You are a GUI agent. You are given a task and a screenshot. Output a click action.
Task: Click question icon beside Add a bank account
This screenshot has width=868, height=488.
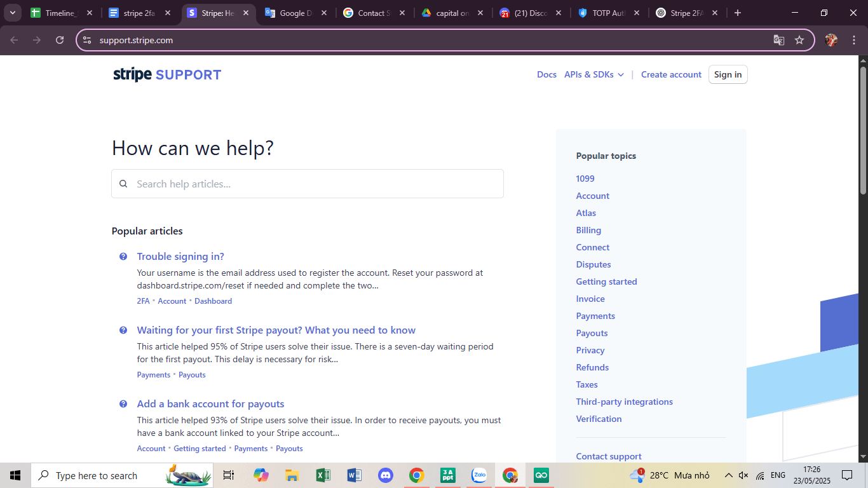tap(123, 404)
